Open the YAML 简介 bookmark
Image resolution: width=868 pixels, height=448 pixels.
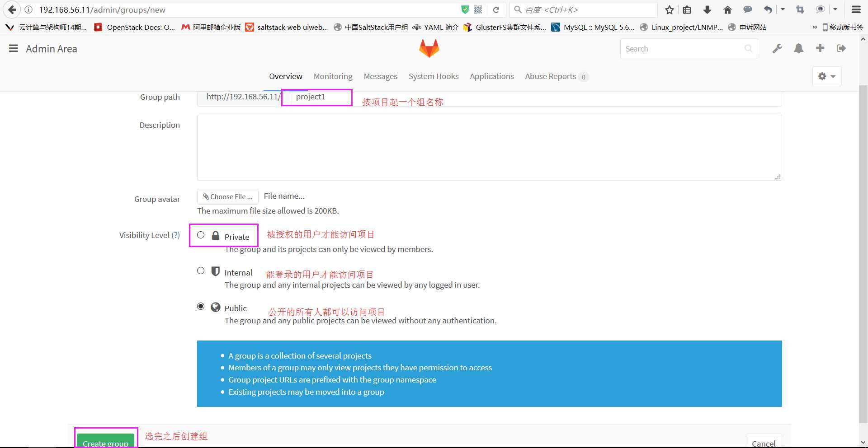(435, 27)
